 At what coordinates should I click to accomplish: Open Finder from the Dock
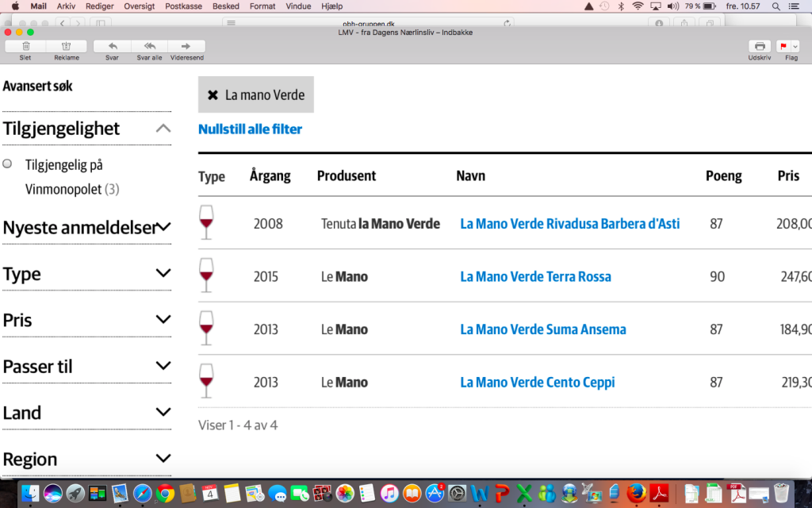[x=31, y=493]
